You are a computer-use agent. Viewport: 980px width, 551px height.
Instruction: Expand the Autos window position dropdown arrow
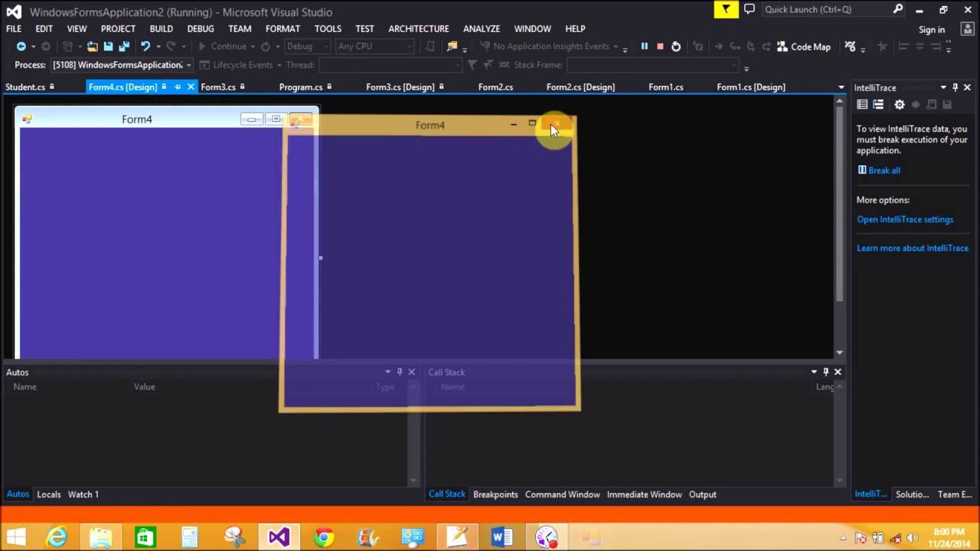coord(387,372)
